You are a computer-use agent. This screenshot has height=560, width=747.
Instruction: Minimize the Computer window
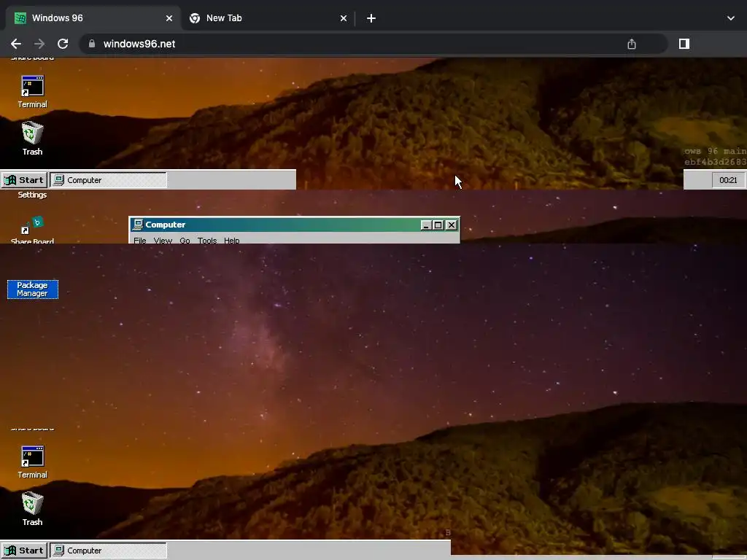[426, 225]
